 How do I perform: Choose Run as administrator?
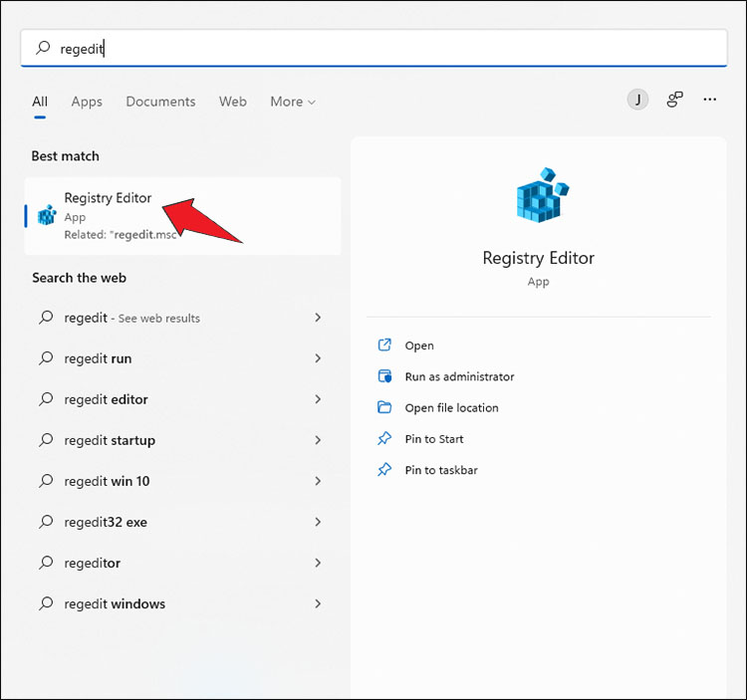pos(460,376)
